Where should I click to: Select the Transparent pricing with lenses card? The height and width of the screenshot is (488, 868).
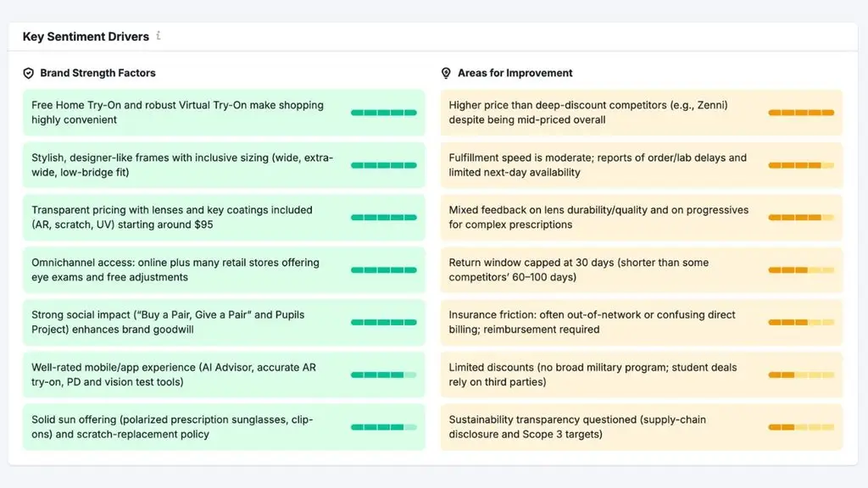click(x=224, y=218)
